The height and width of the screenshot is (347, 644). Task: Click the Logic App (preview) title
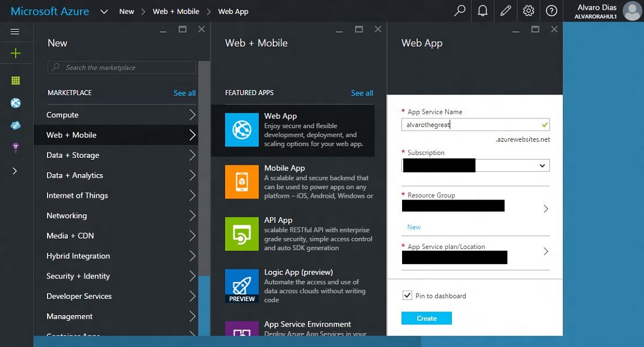(x=298, y=272)
